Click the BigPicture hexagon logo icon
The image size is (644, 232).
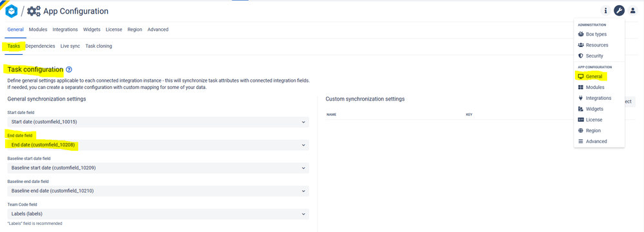coord(11,11)
